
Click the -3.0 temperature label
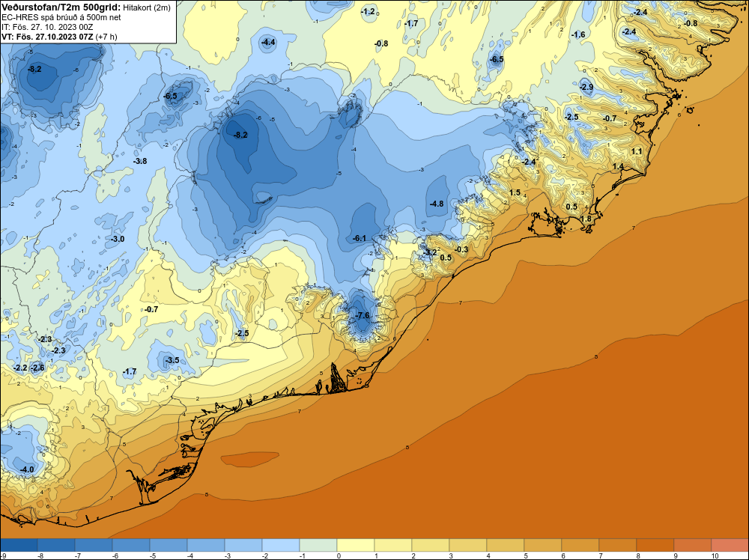[118, 239]
